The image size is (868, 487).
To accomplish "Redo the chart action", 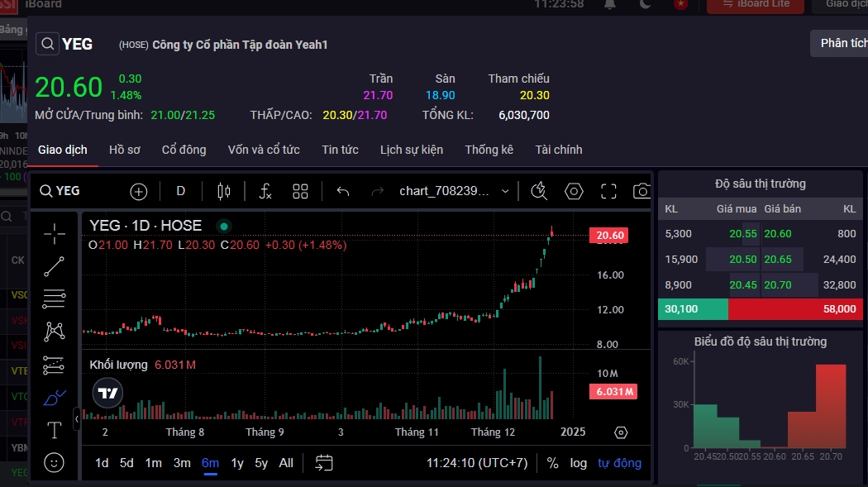I will pyautogui.click(x=378, y=192).
